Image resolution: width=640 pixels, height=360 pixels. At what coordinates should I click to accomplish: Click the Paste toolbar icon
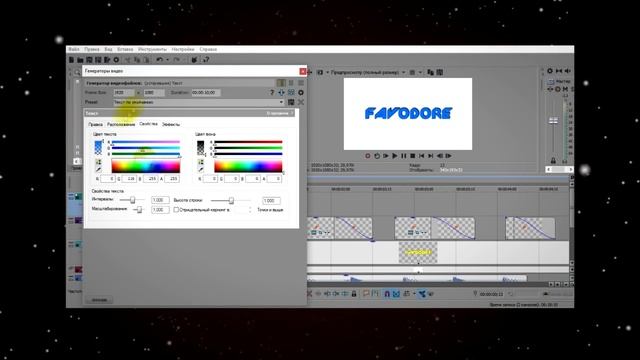146,60
